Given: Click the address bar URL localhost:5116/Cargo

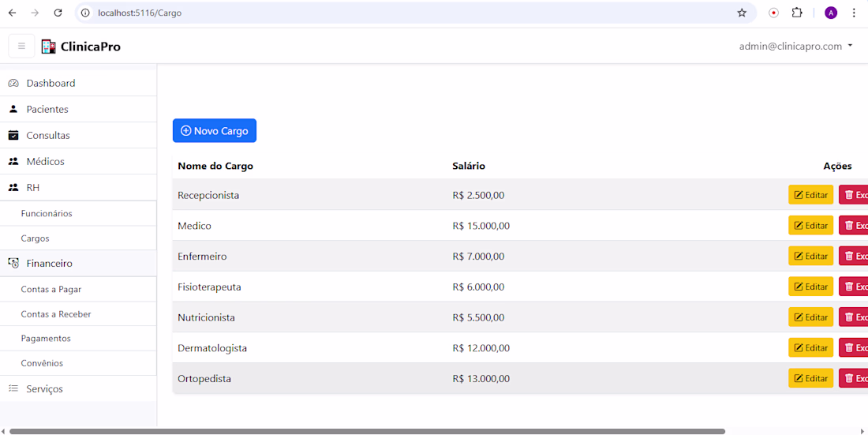Looking at the screenshot, I should [140, 13].
